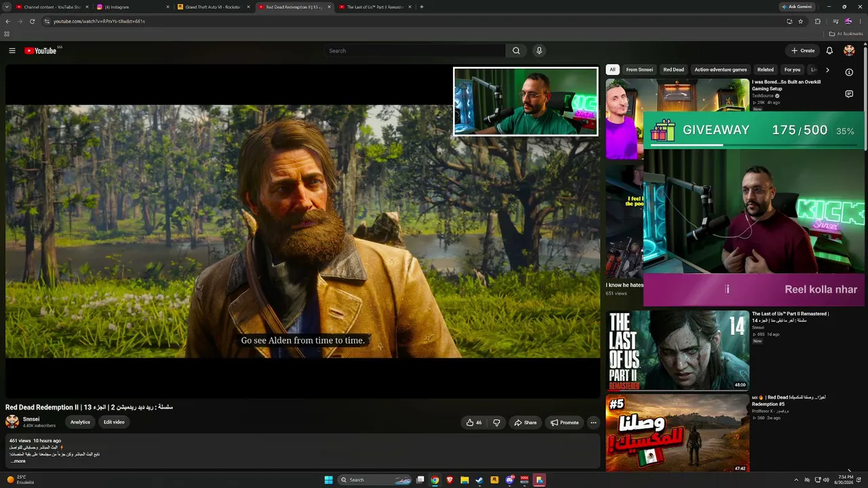Open Ask Gemini in Chrome
The width and height of the screenshot is (868, 488).
click(796, 7)
